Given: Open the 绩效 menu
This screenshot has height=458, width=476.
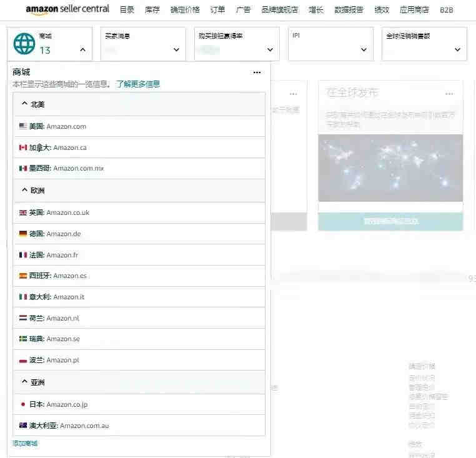Looking at the screenshot, I should 382,10.
